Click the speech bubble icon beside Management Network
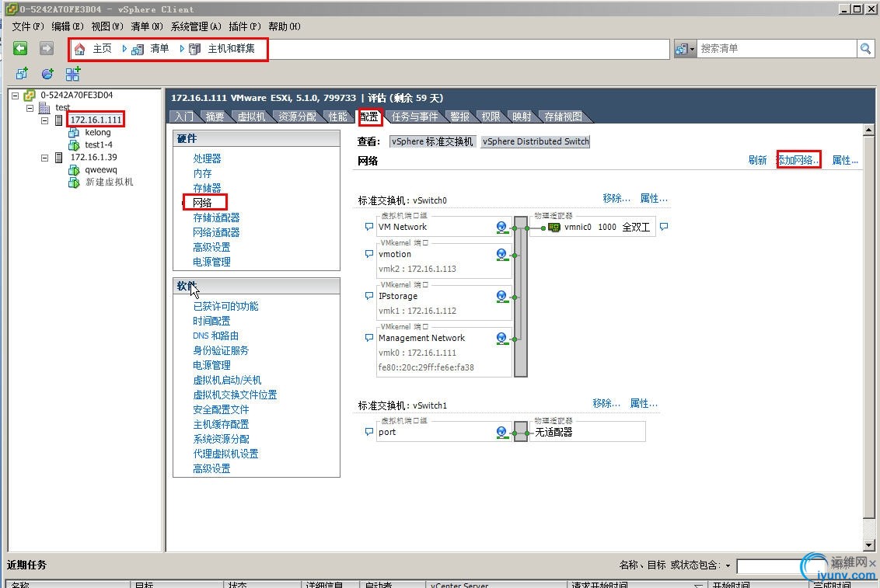This screenshot has height=588, width=880. click(368, 338)
